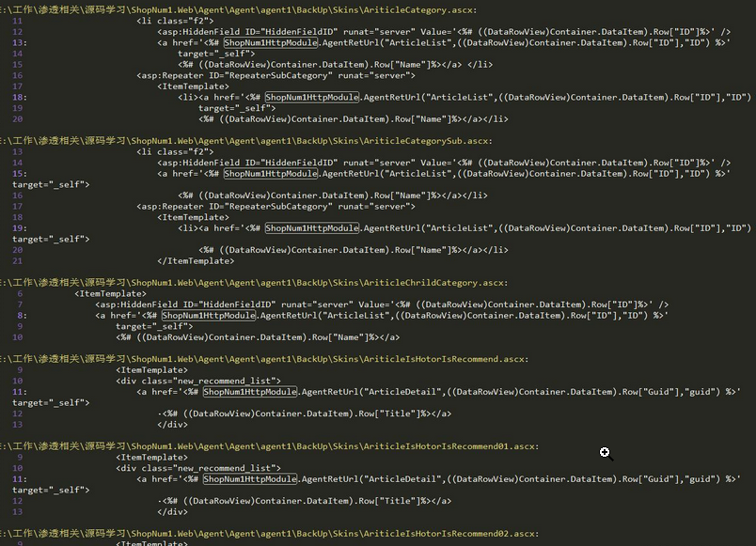The image size is (756, 546).
Task: Select line number 16 under AriticleCategory.ascx
Action: coord(17,76)
